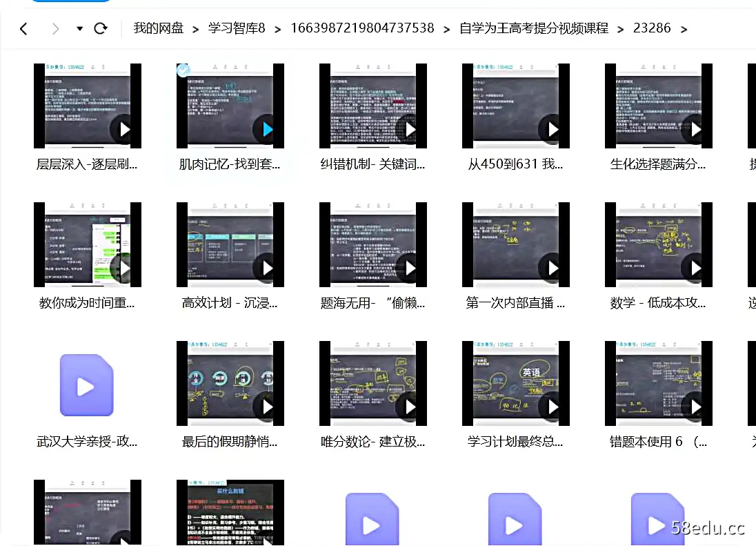Open the 1663987219804737538 breadcrumb folder
This screenshot has height=546, width=756.
click(362, 28)
